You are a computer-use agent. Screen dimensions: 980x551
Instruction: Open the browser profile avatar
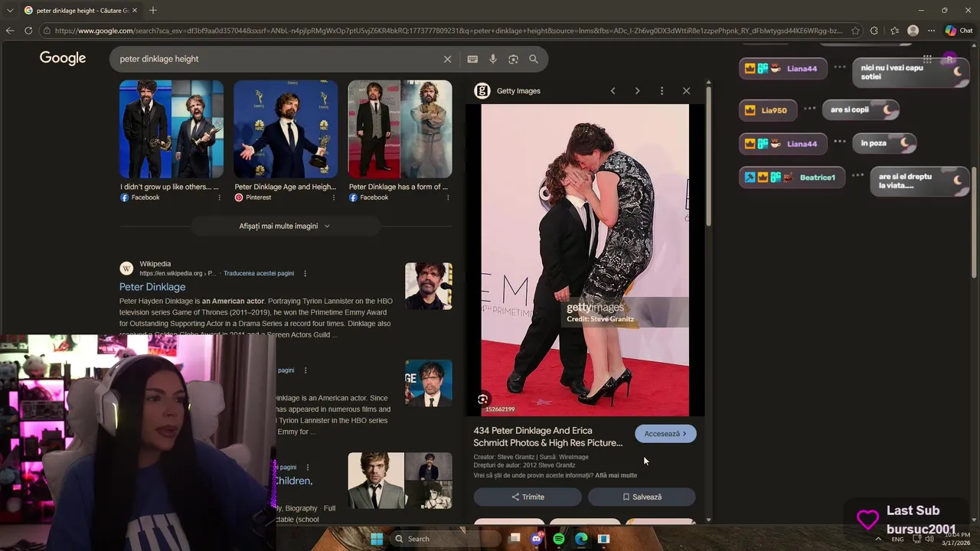913,31
